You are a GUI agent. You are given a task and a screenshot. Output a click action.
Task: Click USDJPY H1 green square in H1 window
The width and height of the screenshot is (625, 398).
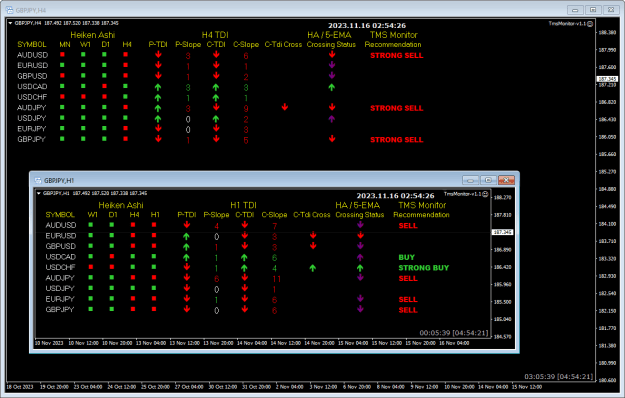[154, 288]
